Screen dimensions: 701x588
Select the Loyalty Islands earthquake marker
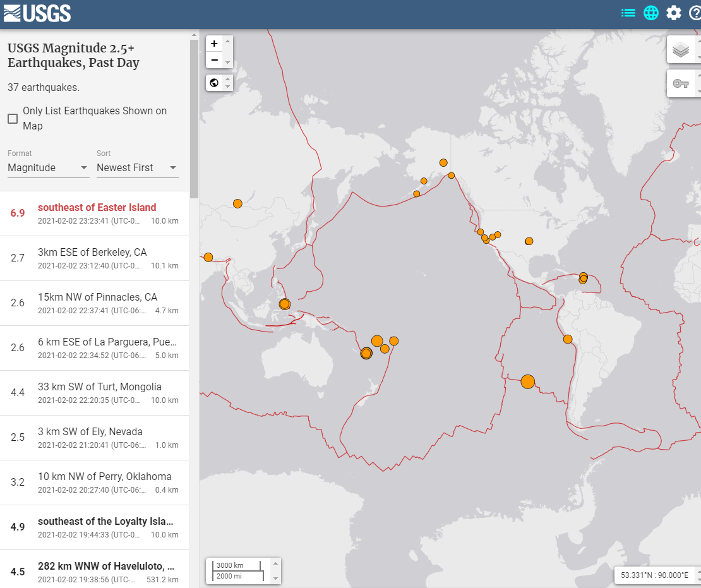[x=366, y=353]
